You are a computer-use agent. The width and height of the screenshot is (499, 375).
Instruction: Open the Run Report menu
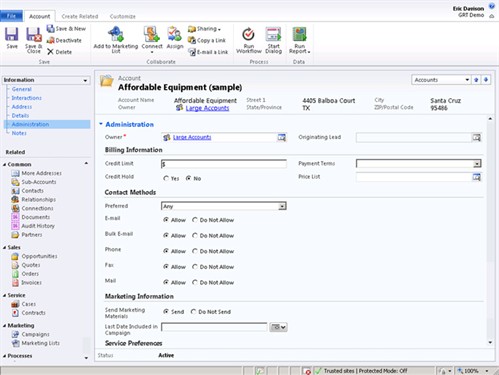pos(299,40)
